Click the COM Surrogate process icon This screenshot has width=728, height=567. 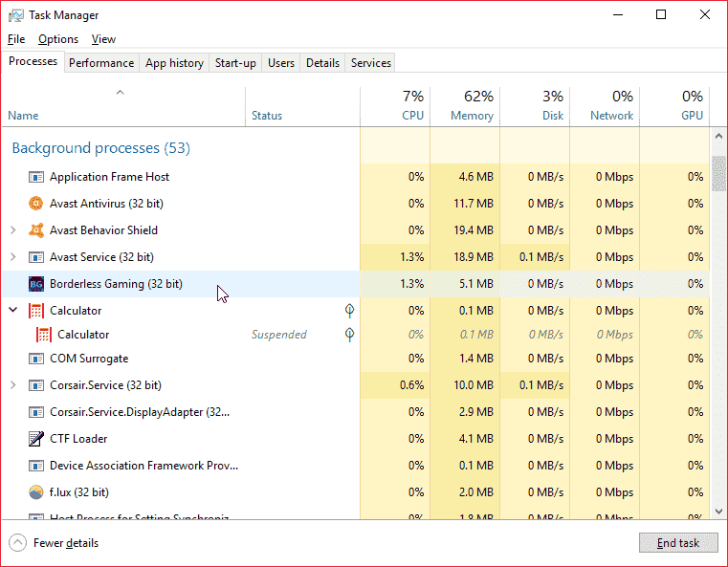(x=36, y=359)
